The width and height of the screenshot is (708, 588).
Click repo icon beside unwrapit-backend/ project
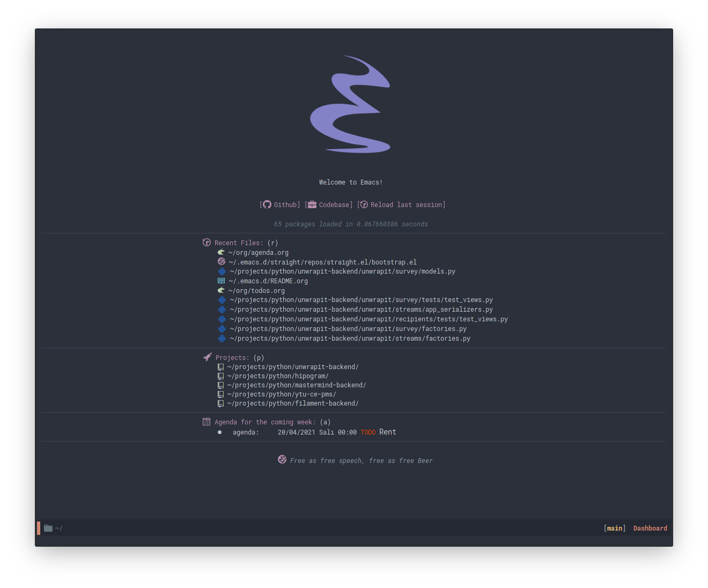click(220, 367)
